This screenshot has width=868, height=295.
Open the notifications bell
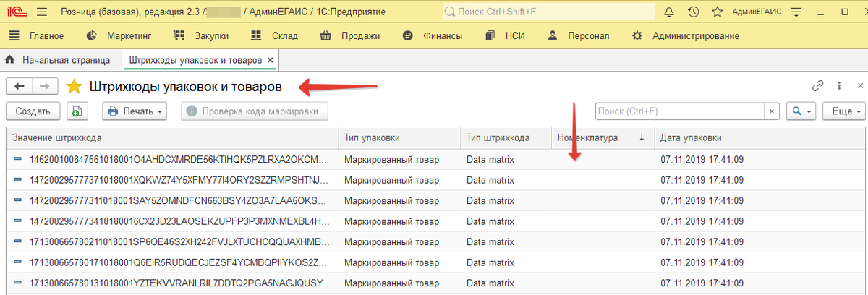point(669,12)
